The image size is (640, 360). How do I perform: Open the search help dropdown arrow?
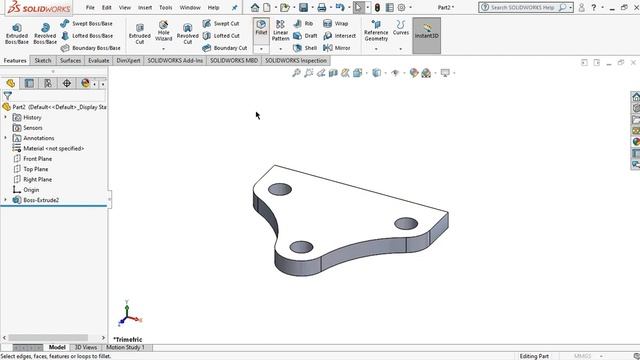(x=571, y=7)
